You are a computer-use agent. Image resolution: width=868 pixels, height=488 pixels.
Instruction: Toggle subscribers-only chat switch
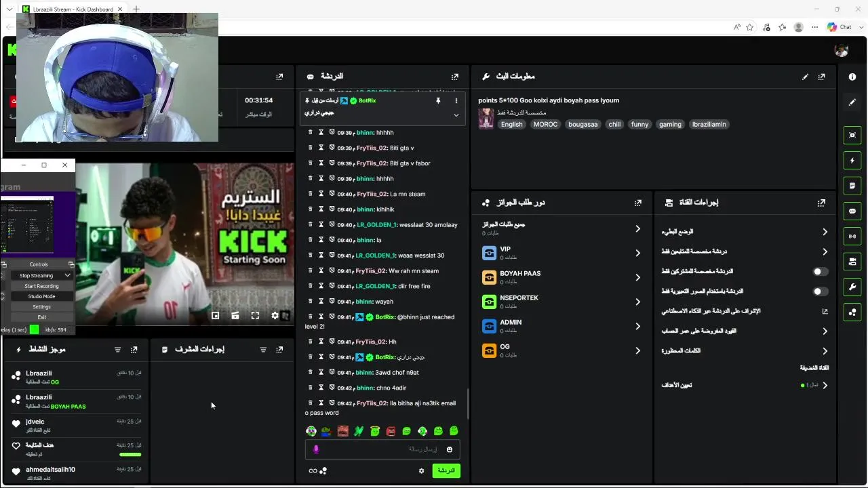coord(821,272)
